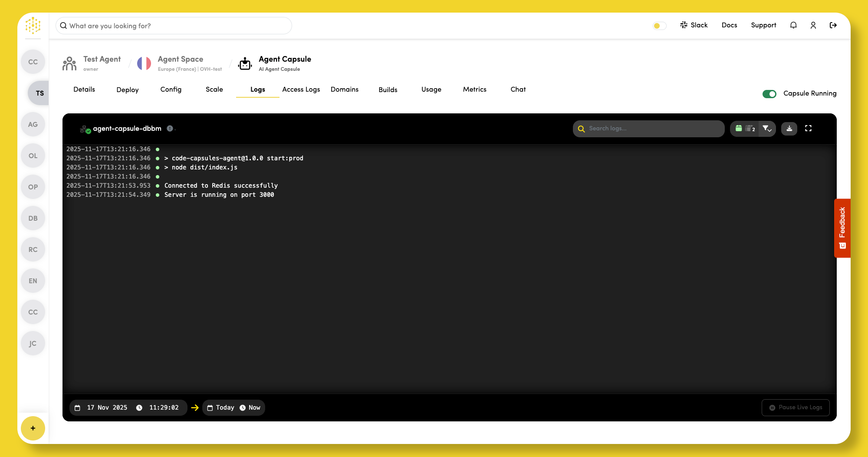Click the add new plus button in sidebar

pos(33,428)
